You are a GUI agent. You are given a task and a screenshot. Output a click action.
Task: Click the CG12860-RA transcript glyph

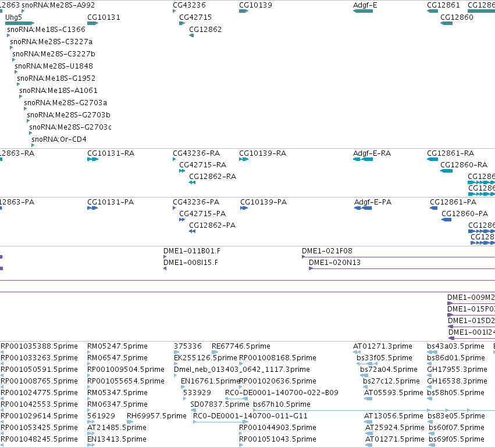(446, 171)
